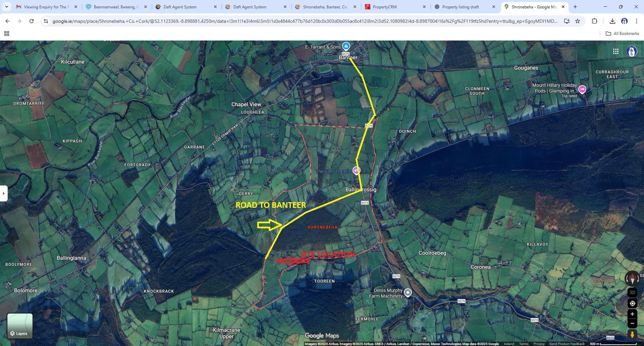The width and height of the screenshot is (644, 346).
Task: Zoom in with the map plus button
Action: tap(632, 314)
